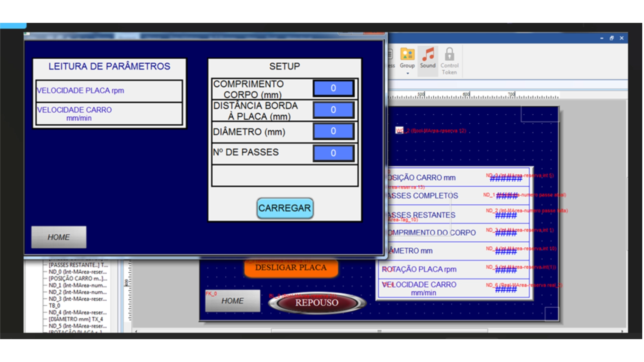Click HOME button on the design canvas
This screenshot has height=362, width=644.
click(x=232, y=301)
